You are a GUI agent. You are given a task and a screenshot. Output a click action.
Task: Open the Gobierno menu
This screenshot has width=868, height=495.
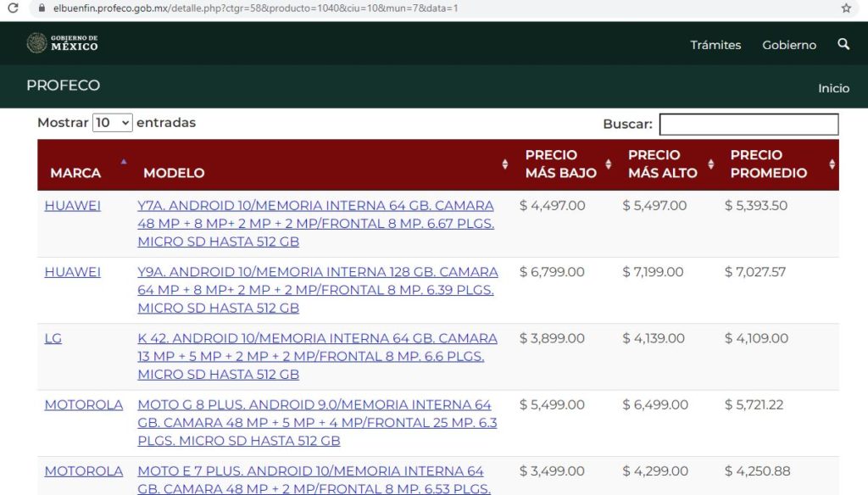(x=789, y=45)
